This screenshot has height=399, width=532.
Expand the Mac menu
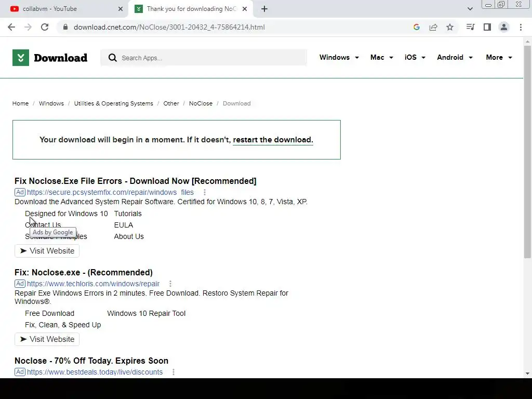(x=382, y=57)
